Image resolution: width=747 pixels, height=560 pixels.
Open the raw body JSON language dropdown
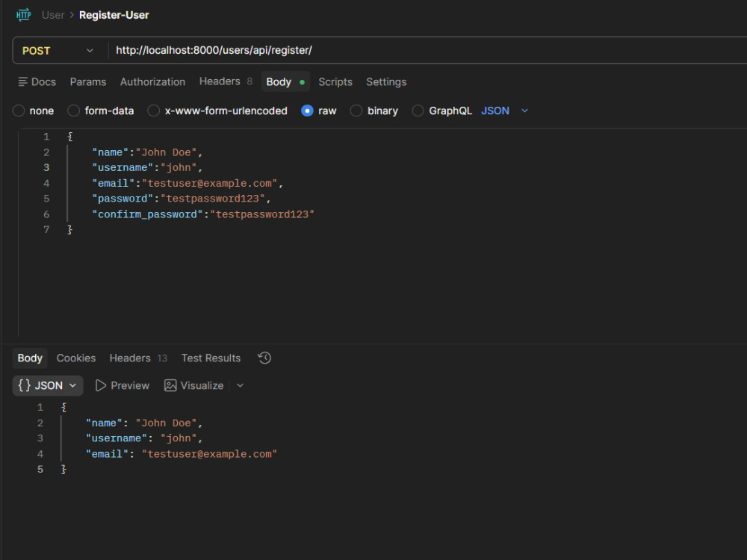[504, 111]
